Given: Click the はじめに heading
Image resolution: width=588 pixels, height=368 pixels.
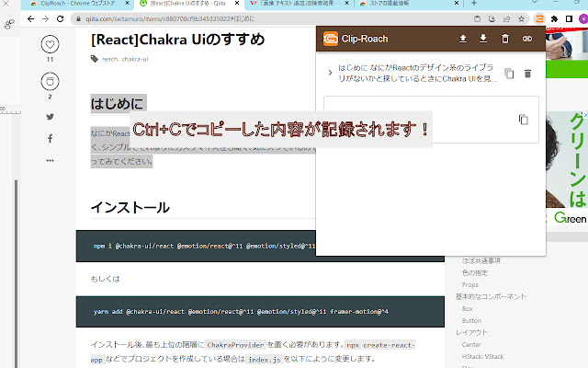Looking at the screenshot, I should pos(117,104).
